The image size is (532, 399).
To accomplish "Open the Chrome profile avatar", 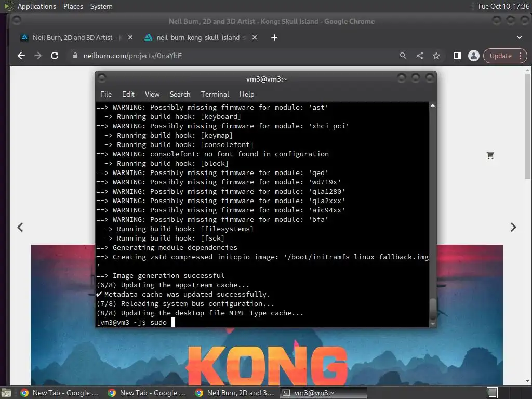I will [x=474, y=56].
